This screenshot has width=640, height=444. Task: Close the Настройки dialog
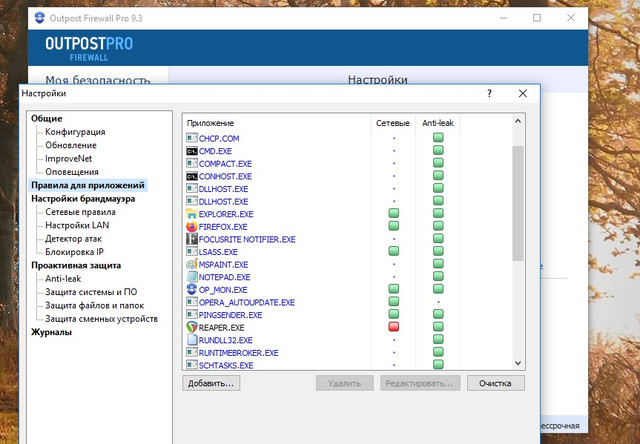pyautogui.click(x=522, y=93)
